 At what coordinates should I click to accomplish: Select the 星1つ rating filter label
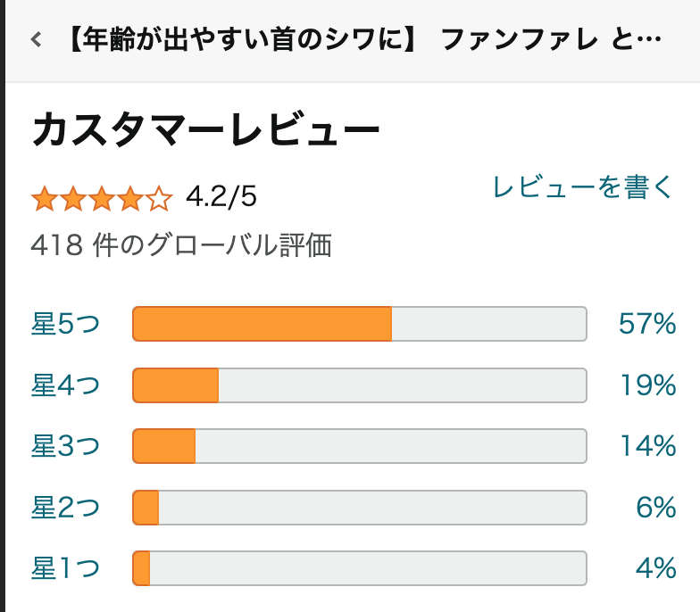(65, 568)
